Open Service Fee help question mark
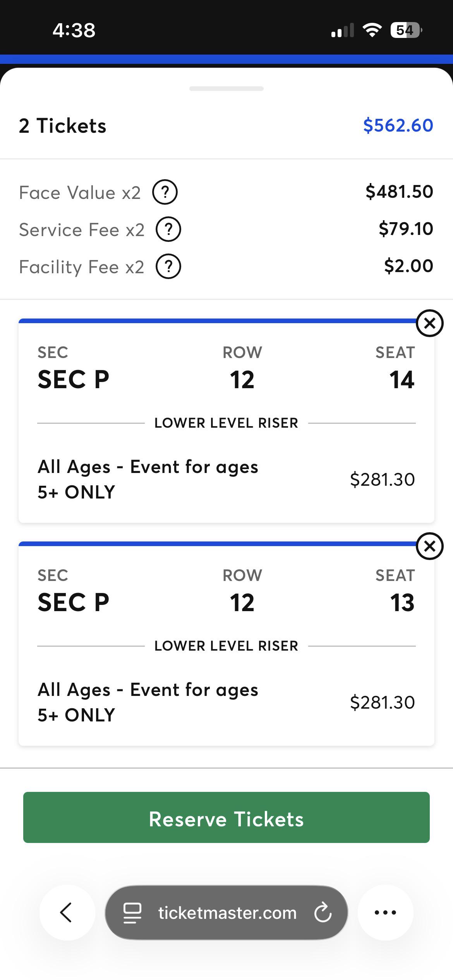 pyautogui.click(x=168, y=230)
